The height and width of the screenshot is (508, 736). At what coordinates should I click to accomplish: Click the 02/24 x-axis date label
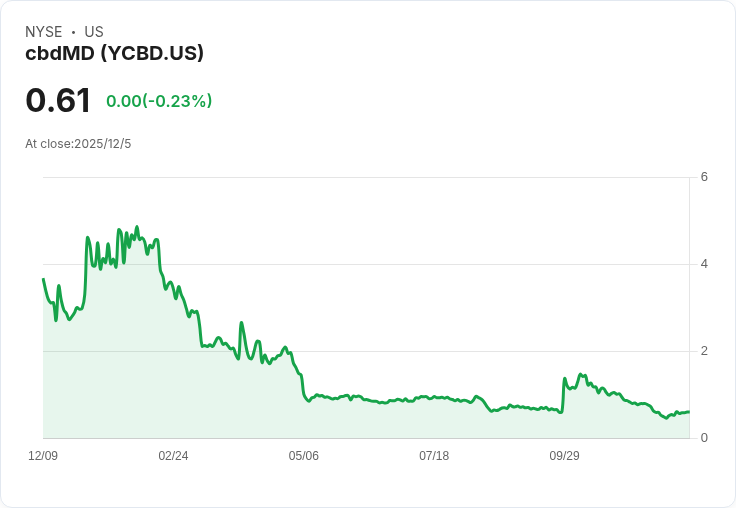click(x=173, y=456)
